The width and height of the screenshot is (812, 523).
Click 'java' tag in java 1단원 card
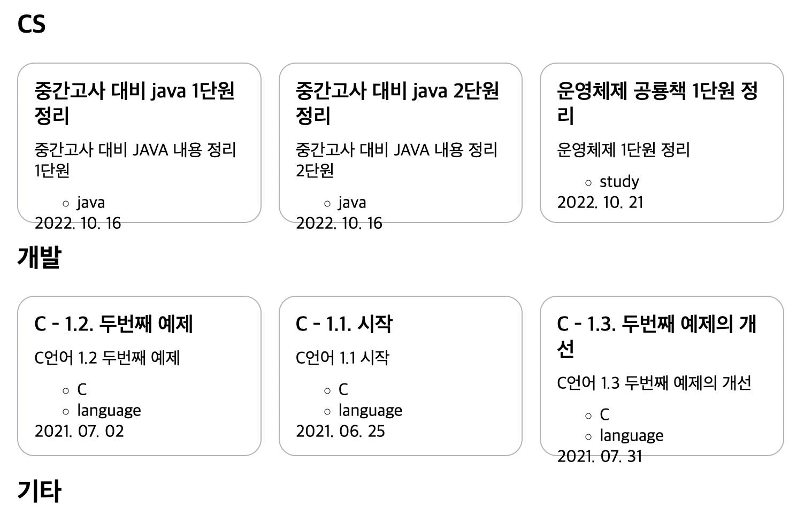click(91, 203)
